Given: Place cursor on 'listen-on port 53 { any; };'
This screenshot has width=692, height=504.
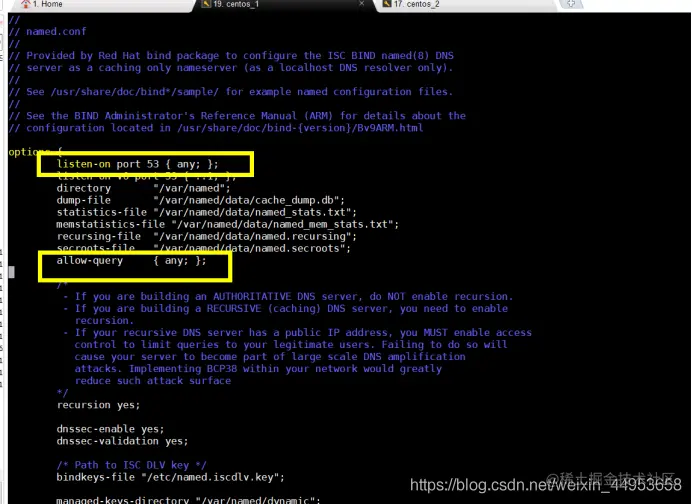Looking at the screenshot, I should [x=137, y=164].
